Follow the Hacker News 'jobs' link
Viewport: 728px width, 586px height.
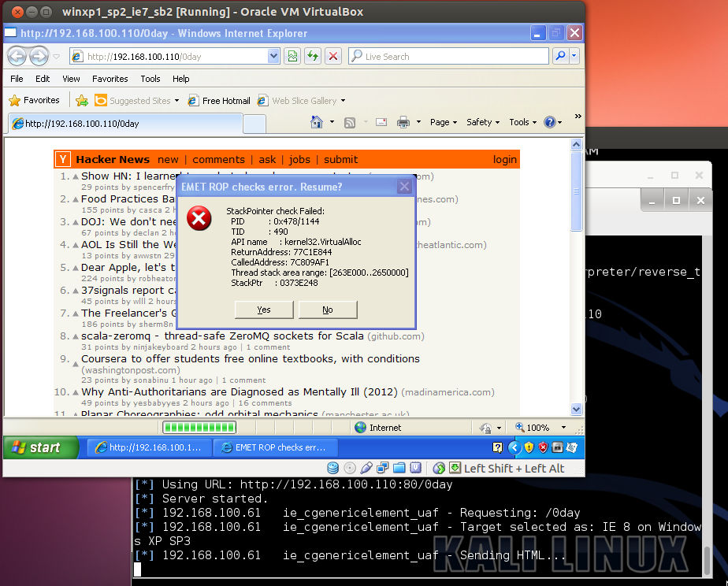tap(299, 160)
